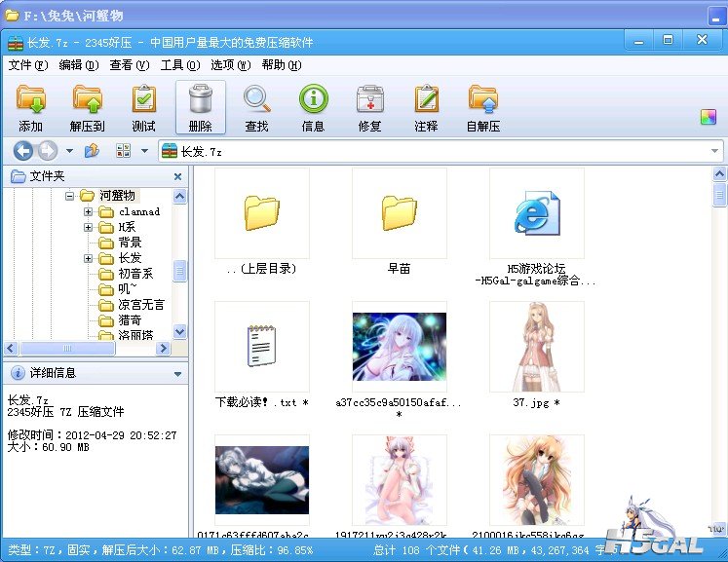Image resolution: width=728 pixels, height=562 pixels.
Task: Select the a37cc35c9a50150afaf image thumbnail
Action: pos(400,347)
